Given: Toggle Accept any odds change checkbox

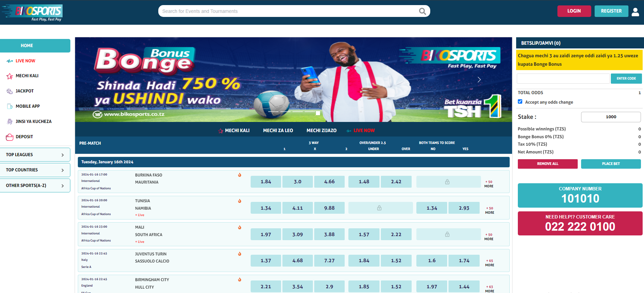Looking at the screenshot, I should pyautogui.click(x=520, y=102).
